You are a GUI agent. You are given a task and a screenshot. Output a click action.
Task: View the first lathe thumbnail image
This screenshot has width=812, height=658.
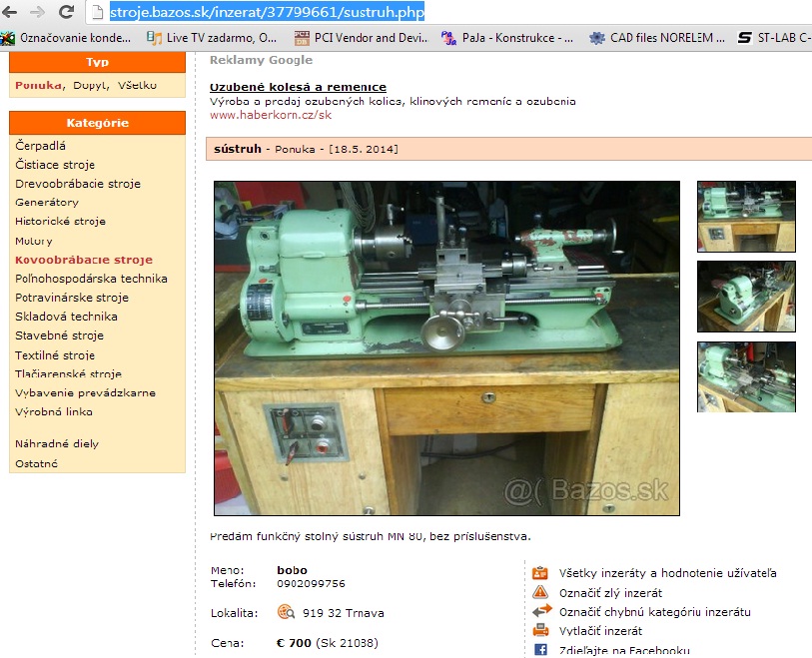[x=746, y=216]
